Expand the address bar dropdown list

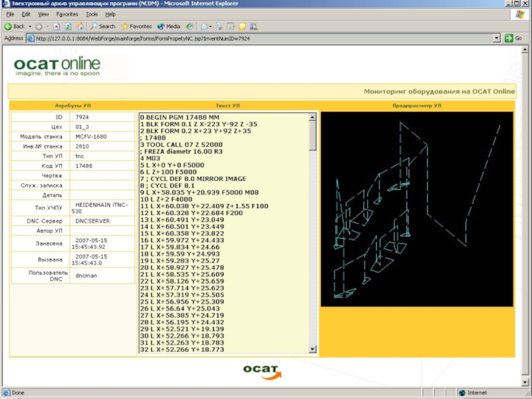[x=496, y=38]
